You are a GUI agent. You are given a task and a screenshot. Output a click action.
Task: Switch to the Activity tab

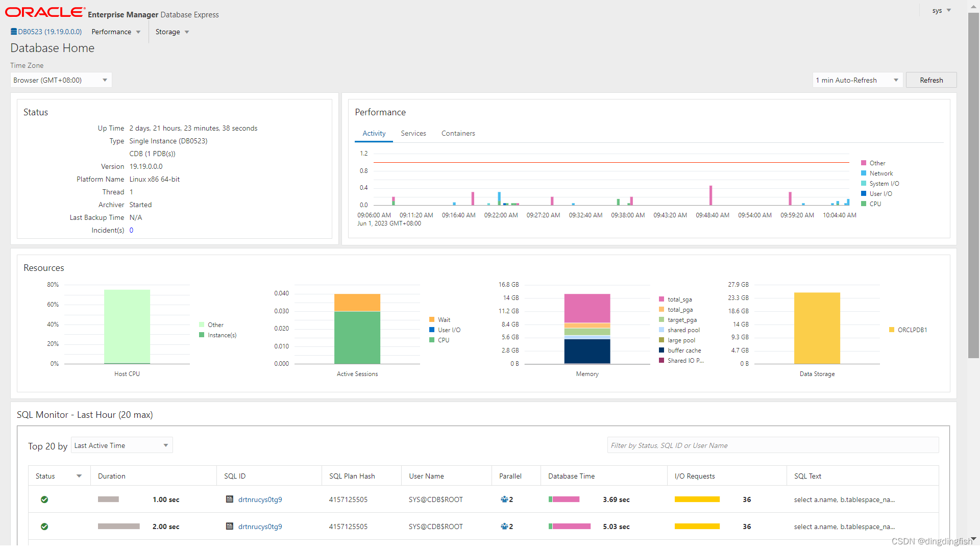[374, 133]
